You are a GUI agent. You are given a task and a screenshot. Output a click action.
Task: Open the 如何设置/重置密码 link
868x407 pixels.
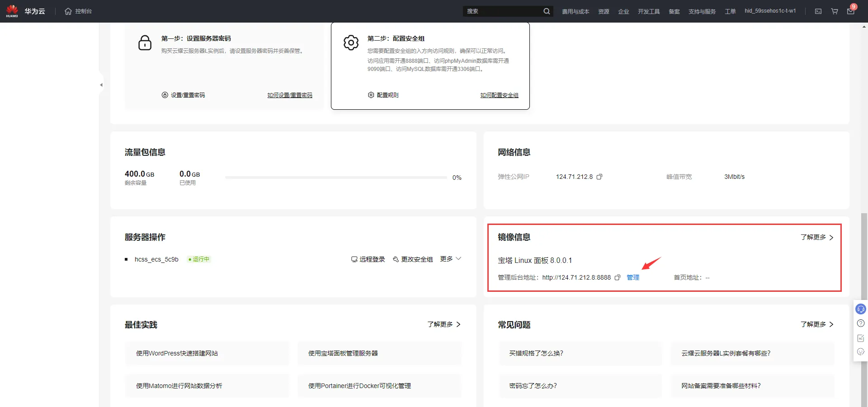290,95
